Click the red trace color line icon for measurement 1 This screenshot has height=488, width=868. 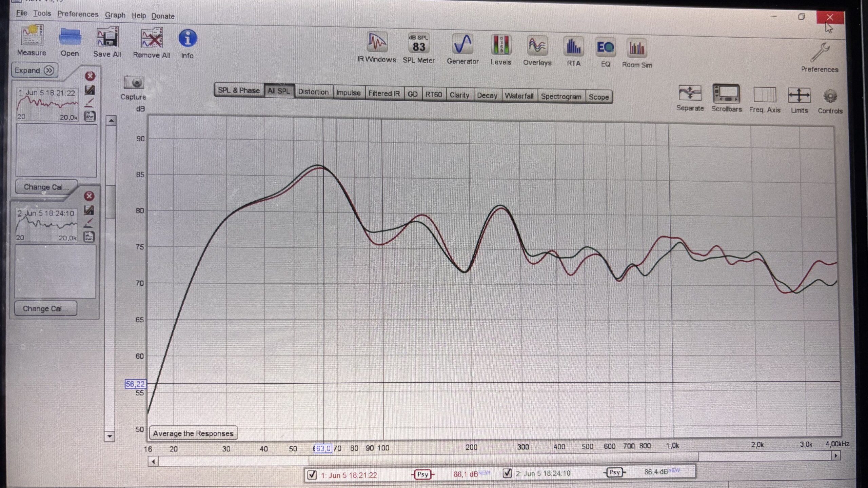coord(90,102)
